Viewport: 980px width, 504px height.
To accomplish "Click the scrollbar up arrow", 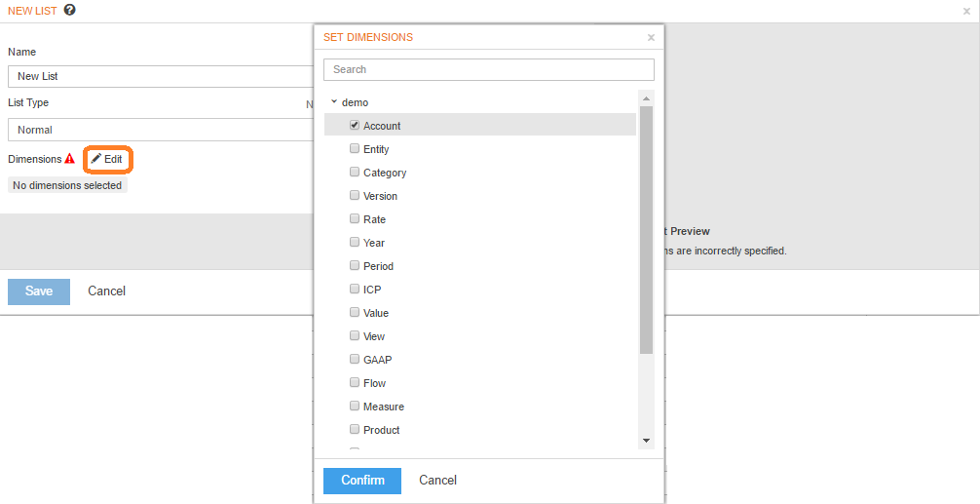I will click(646, 98).
